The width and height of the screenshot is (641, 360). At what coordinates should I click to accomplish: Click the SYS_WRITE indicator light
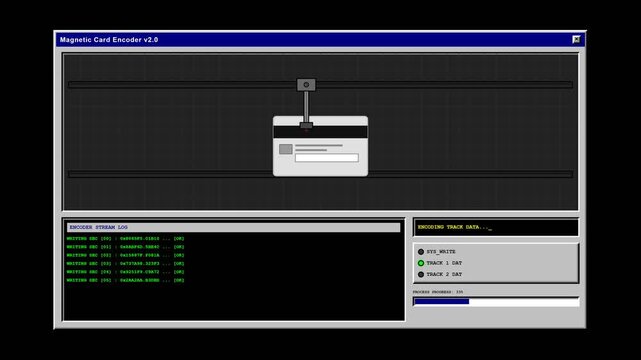point(421,252)
